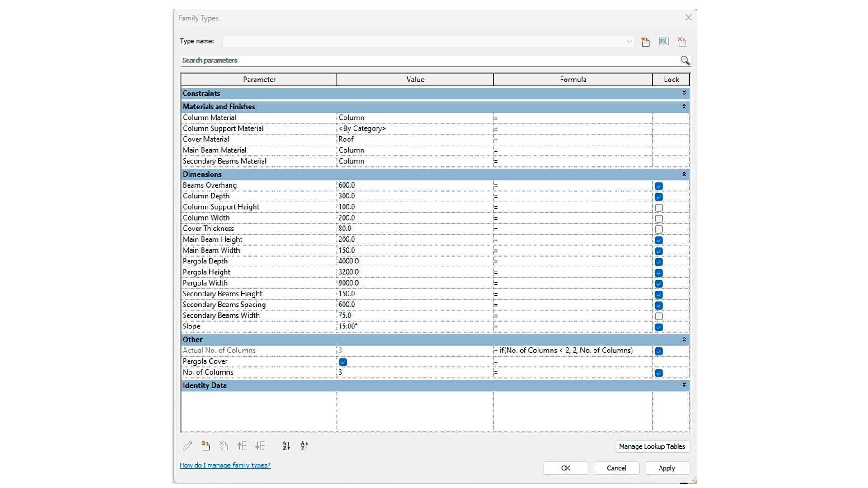Image resolution: width=868 pixels, height=488 pixels.
Task: Enable lock for Column Width
Action: (659, 219)
